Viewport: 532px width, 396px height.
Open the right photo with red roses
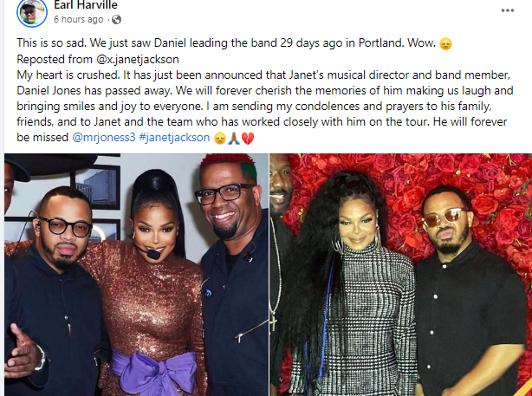[x=400, y=275]
